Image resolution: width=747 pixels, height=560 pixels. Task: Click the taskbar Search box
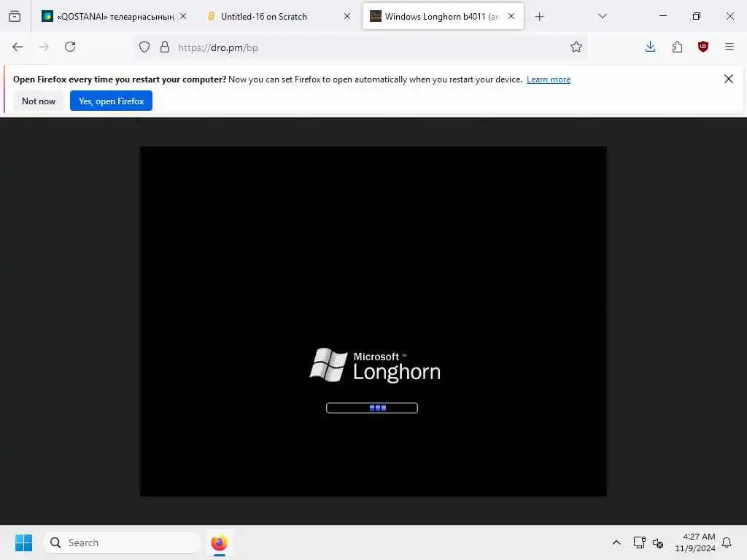pyautogui.click(x=122, y=542)
